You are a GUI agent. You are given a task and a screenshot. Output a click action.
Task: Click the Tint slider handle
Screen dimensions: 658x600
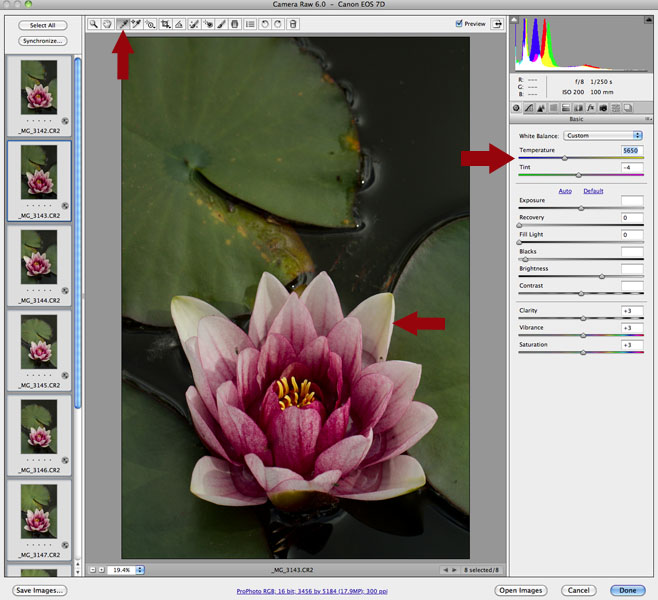[579, 175]
